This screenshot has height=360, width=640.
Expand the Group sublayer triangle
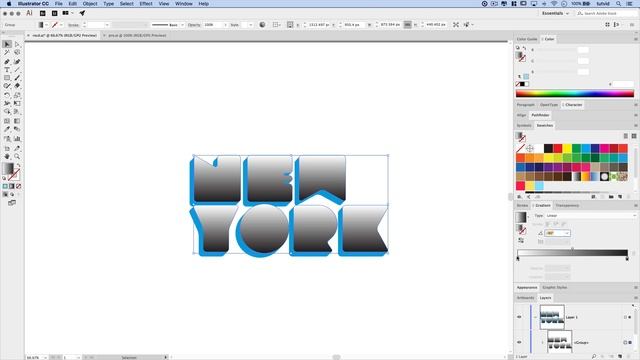click(x=542, y=342)
